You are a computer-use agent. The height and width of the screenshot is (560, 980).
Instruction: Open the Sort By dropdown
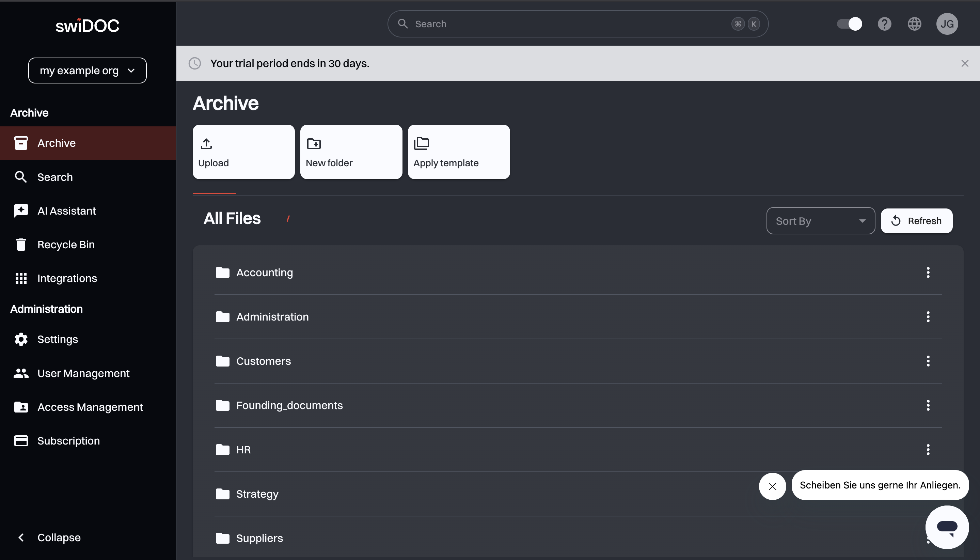(820, 221)
